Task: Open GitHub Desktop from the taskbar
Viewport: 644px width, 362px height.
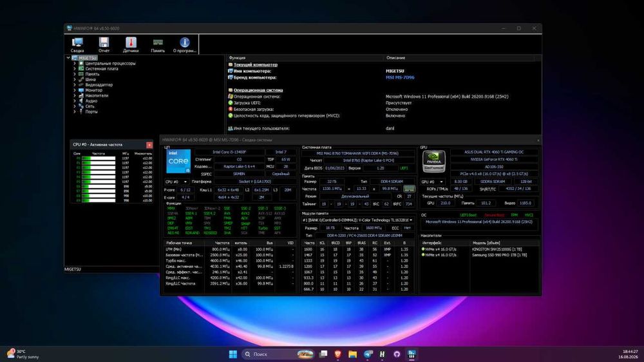Action: [397, 354]
